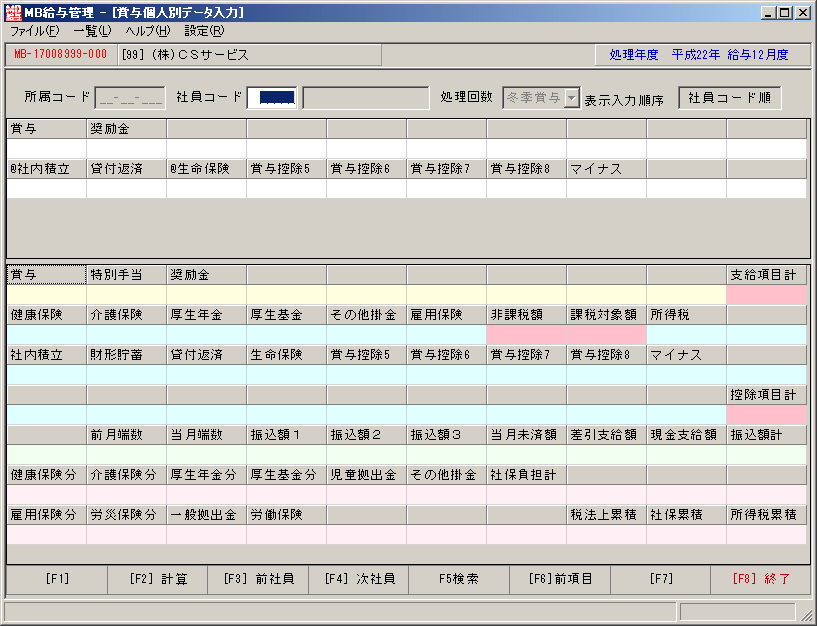The image size is (817, 626).
Task: Click the [99] (株)CSサービス company name
Action: click(x=250, y=55)
